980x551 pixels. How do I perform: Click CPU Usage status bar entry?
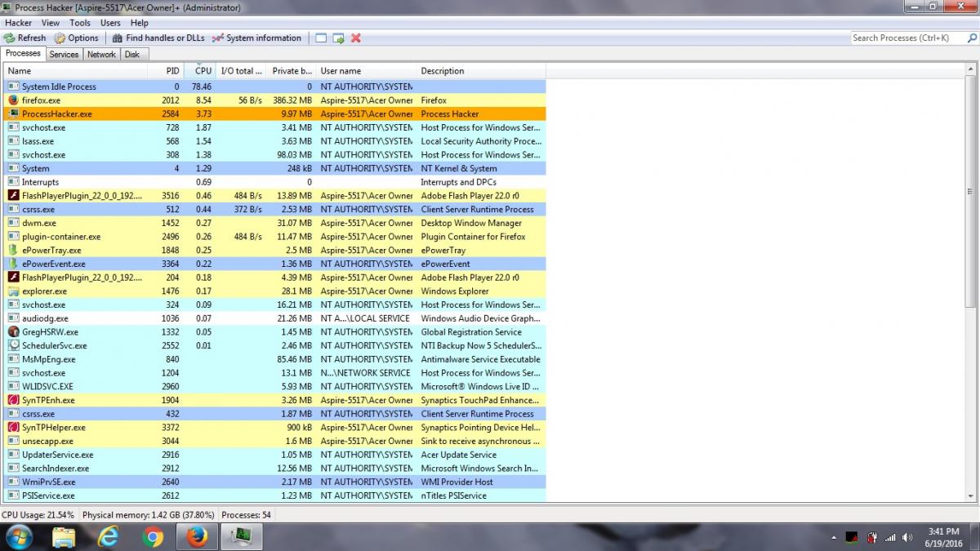click(x=38, y=515)
